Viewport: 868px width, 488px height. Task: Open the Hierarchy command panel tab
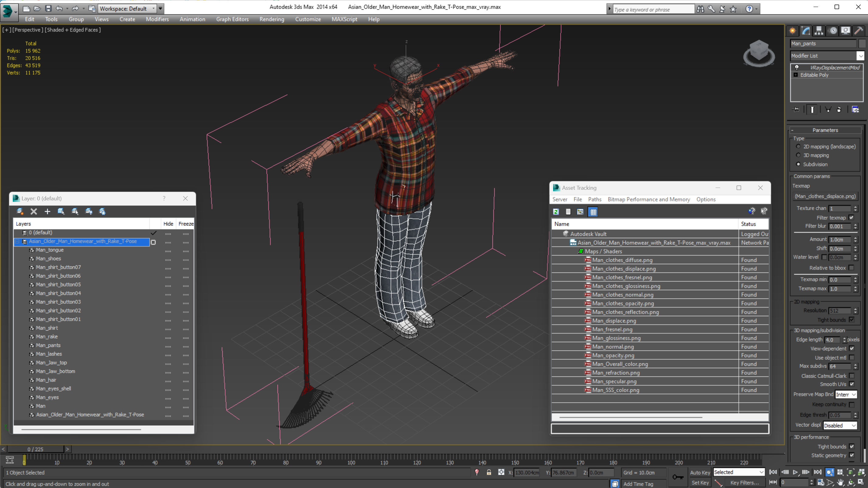click(819, 31)
